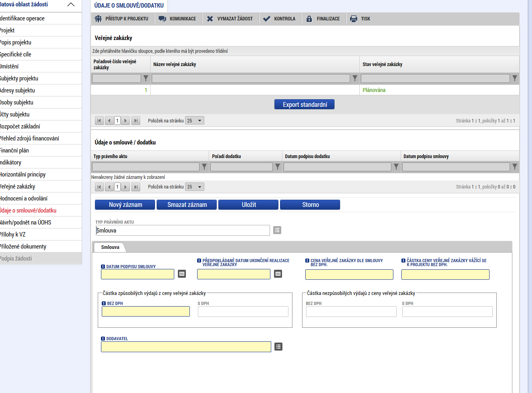532x393 pixels.
Task: Open items-per-page dropdown in Údaje o smlouvě
Action: [195, 187]
